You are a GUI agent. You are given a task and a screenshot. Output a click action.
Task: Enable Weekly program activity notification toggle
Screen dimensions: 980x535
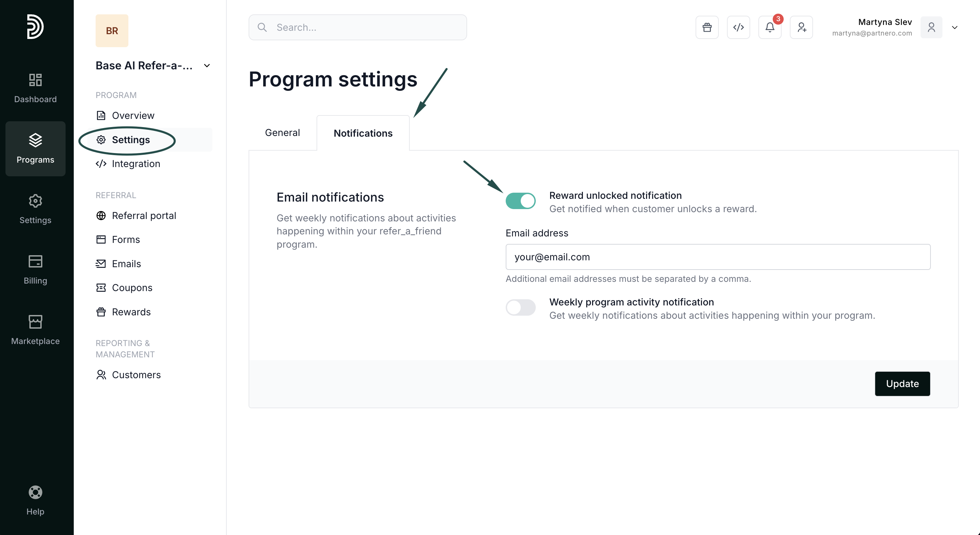pos(520,307)
